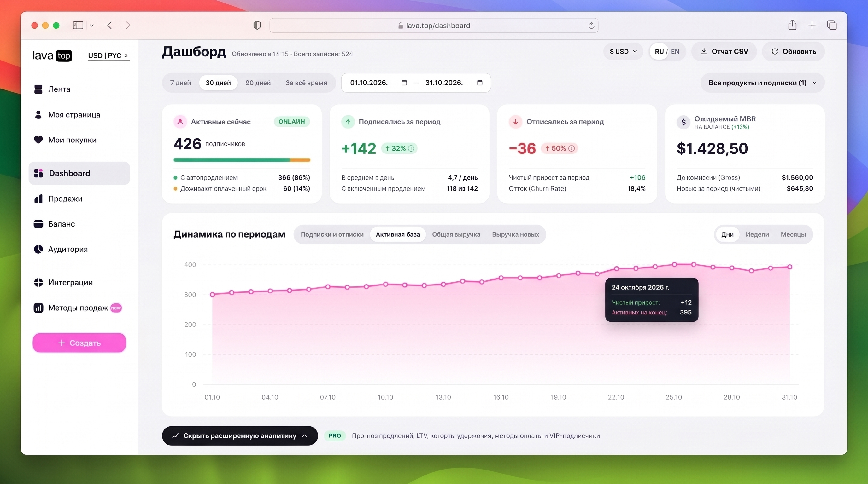The height and width of the screenshot is (484, 868).
Task: Open Методы продаж icon
Action: [38, 308]
